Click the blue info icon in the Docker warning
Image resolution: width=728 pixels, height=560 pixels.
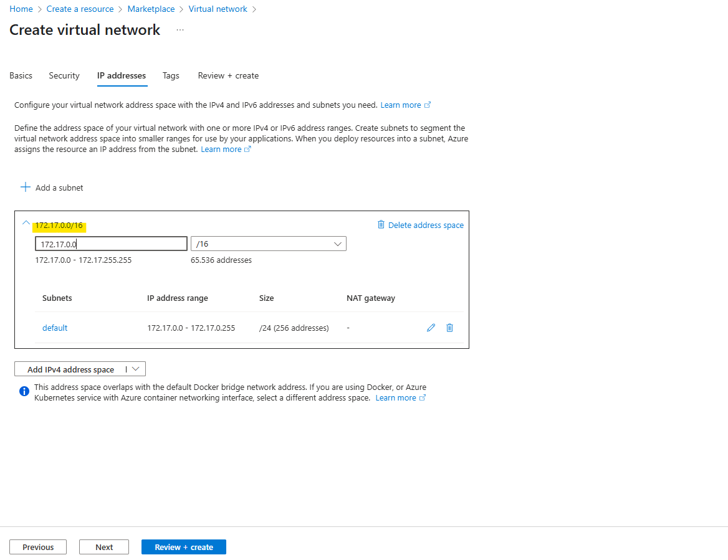[24, 391]
